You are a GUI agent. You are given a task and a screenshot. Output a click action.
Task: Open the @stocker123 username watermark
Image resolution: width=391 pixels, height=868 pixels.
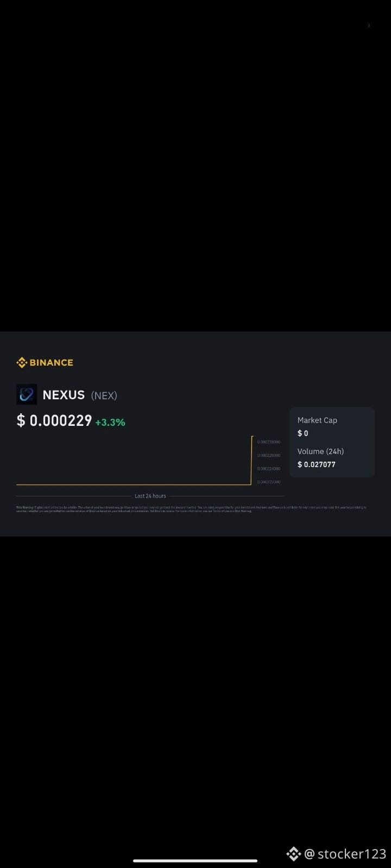click(x=345, y=854)
